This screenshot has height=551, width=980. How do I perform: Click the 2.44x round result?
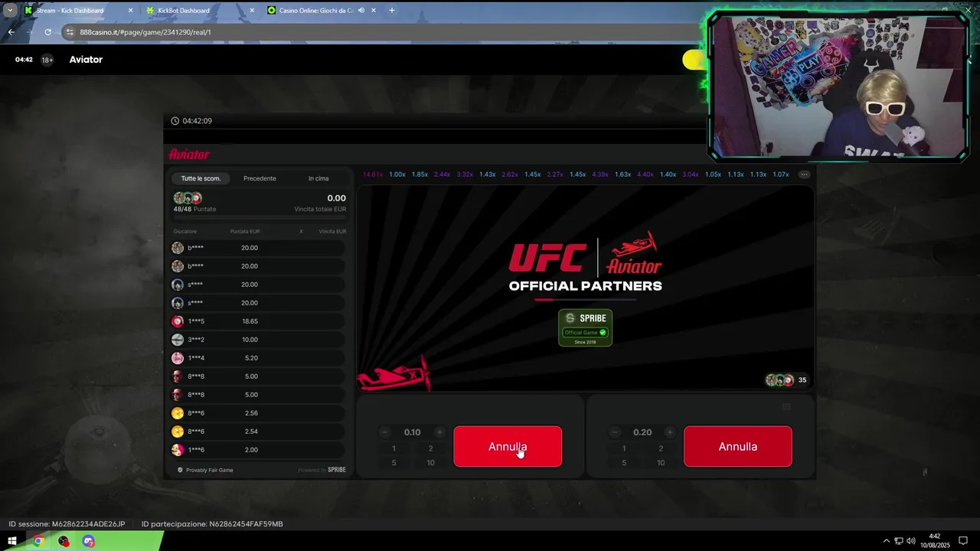[x=443, y=174]
